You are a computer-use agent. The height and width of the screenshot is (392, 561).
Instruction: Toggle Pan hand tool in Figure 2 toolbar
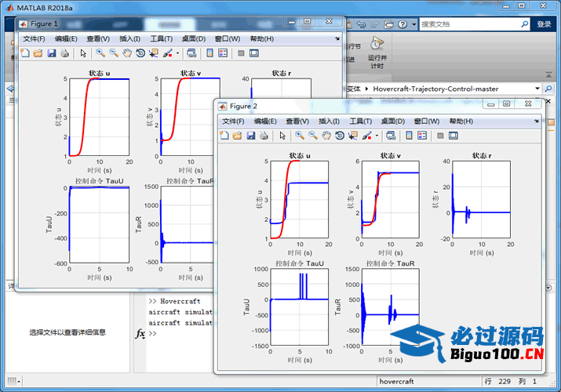click(326, 136)
